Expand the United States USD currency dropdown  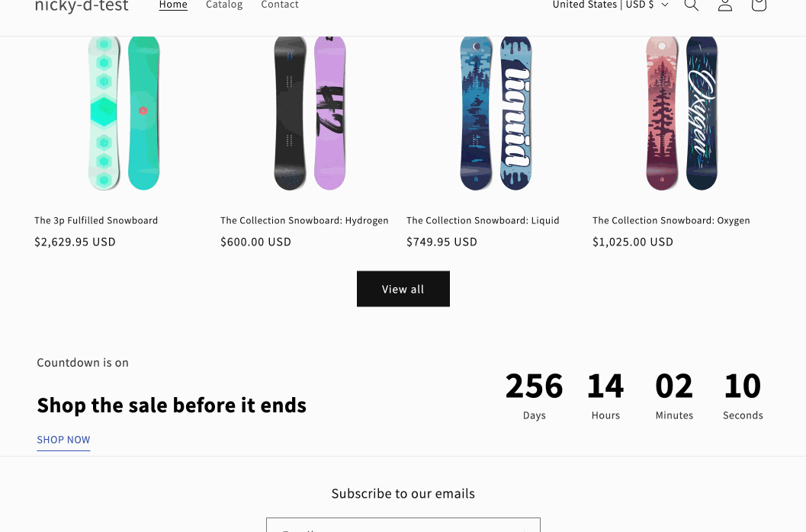coord(610,5)
